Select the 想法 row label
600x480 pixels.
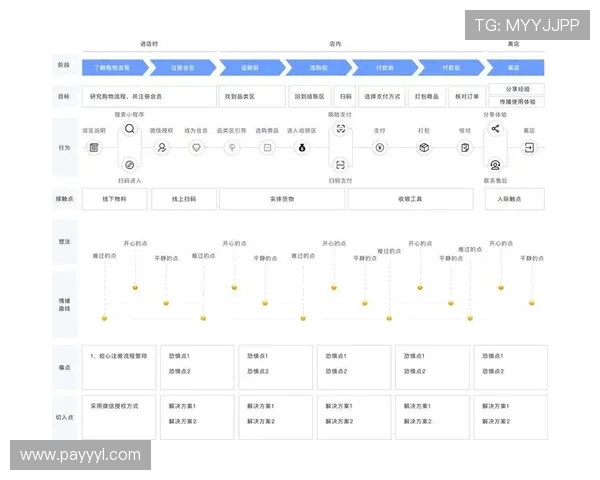(64, 242)
